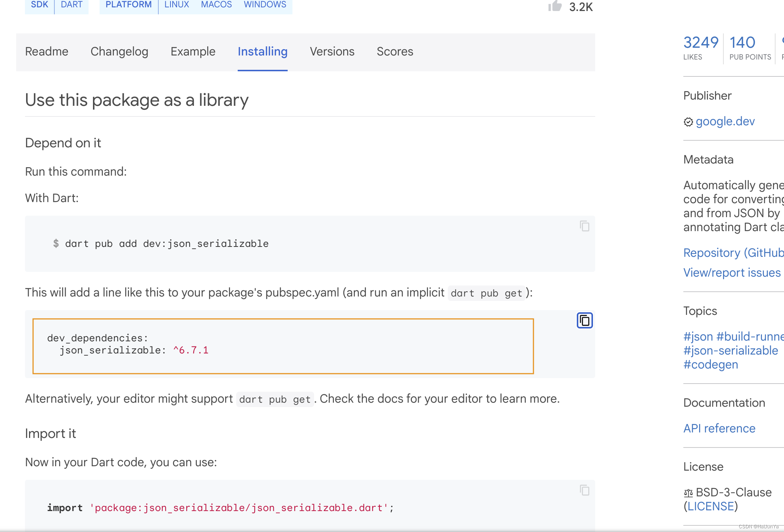Click inline 'dart pub get' code after 'editor might support'
784x532 pixels.
275,399
